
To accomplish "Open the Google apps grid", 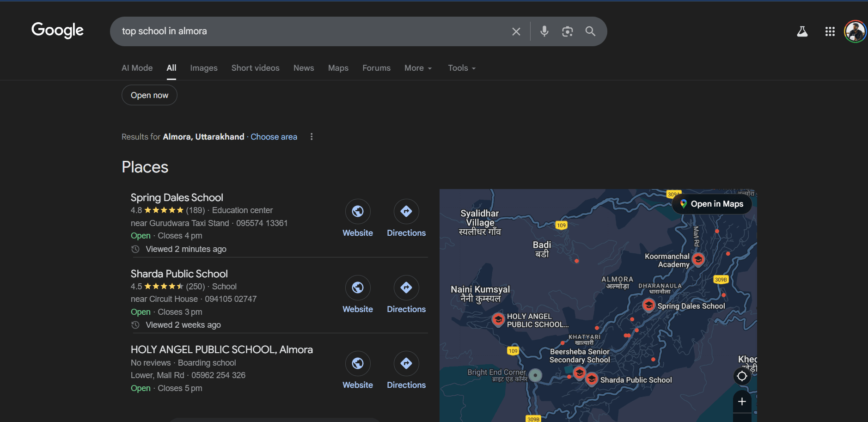I will (x=830, y=31).
